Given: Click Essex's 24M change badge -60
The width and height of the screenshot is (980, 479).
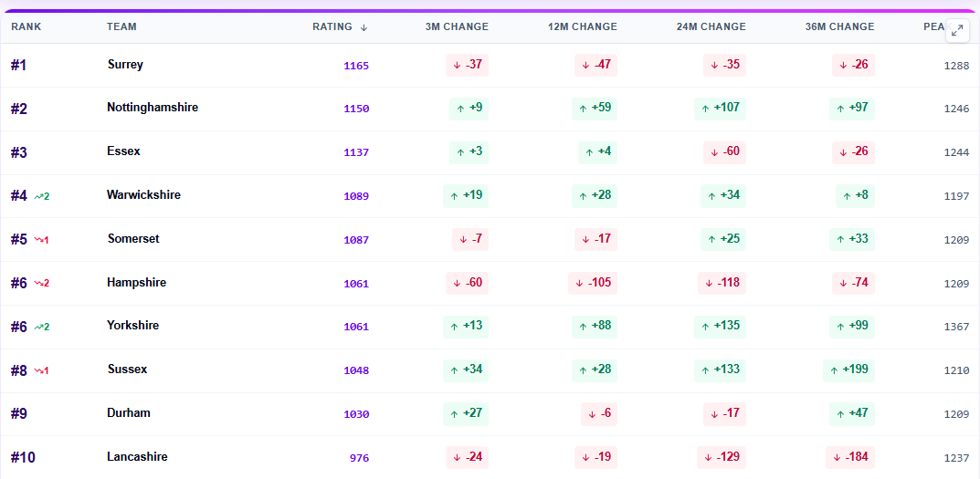Looking at the screenshot, I should 724,152.
